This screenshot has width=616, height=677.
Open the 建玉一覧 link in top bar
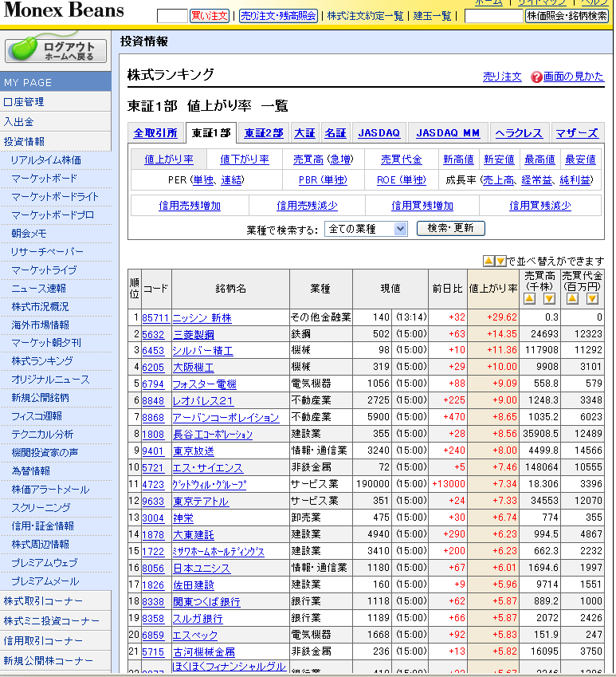pos(432,16)
